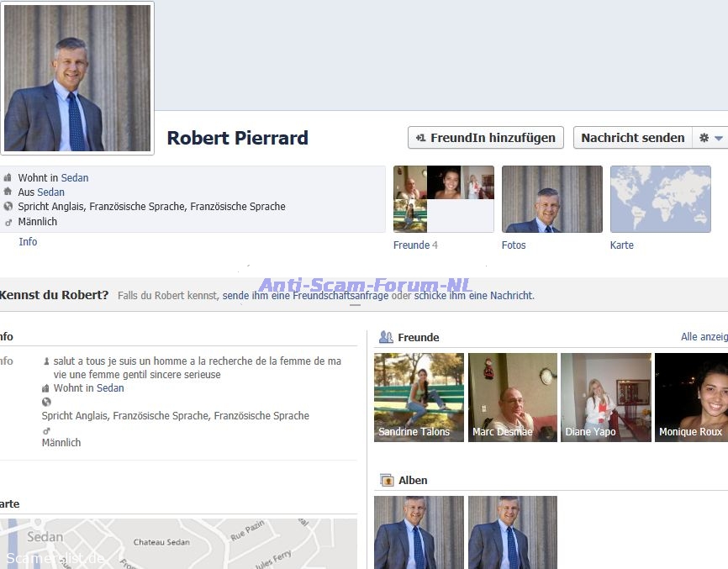
Task: Click the Info link under profile details
Action: tap(28, 242)
